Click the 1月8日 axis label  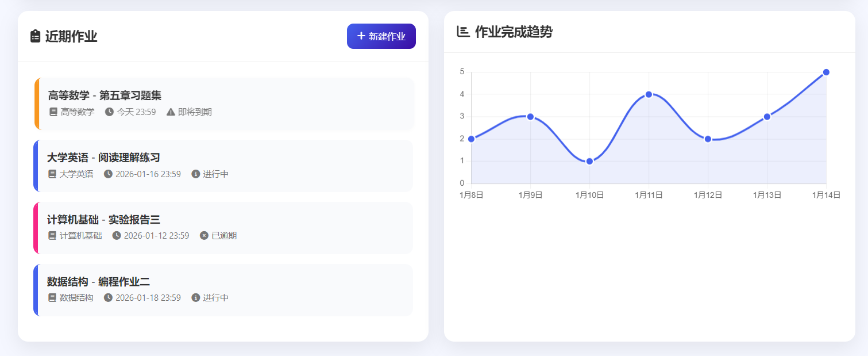pos(472,195)
